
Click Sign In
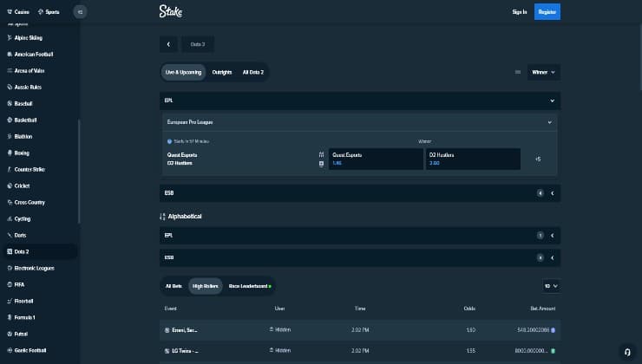(519, 12)
